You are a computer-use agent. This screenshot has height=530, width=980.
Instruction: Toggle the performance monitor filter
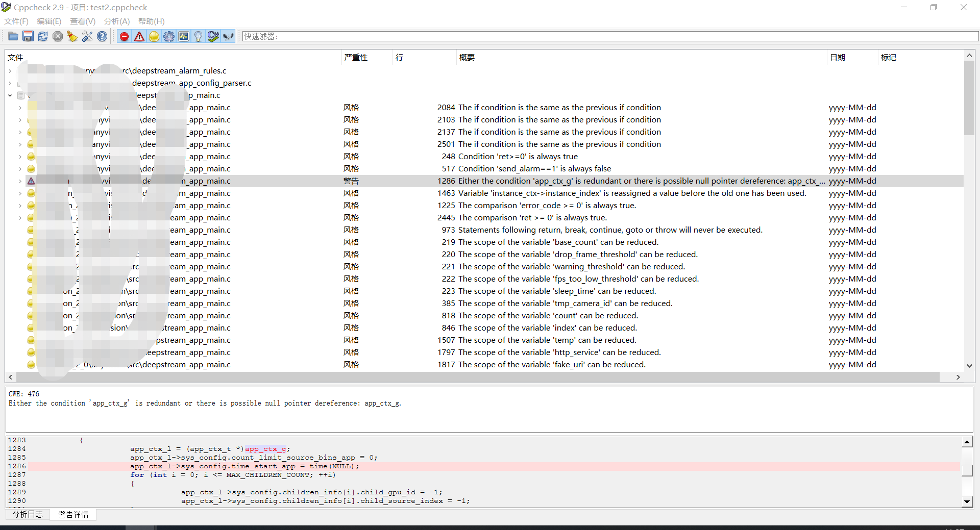point(184,36)
